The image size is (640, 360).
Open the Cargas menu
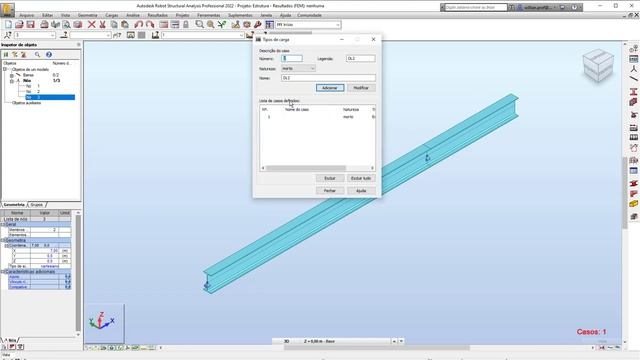click(111, 15)
